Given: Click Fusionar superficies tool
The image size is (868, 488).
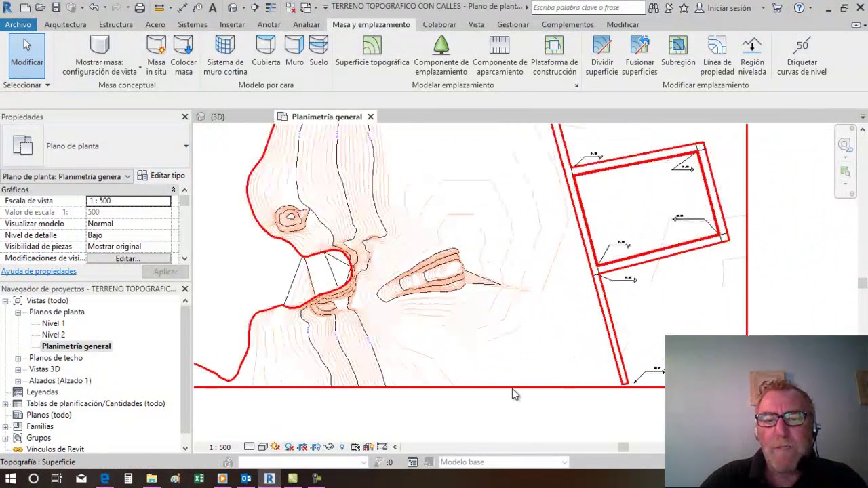Looking at the screenshot, I should click(639, 54).
